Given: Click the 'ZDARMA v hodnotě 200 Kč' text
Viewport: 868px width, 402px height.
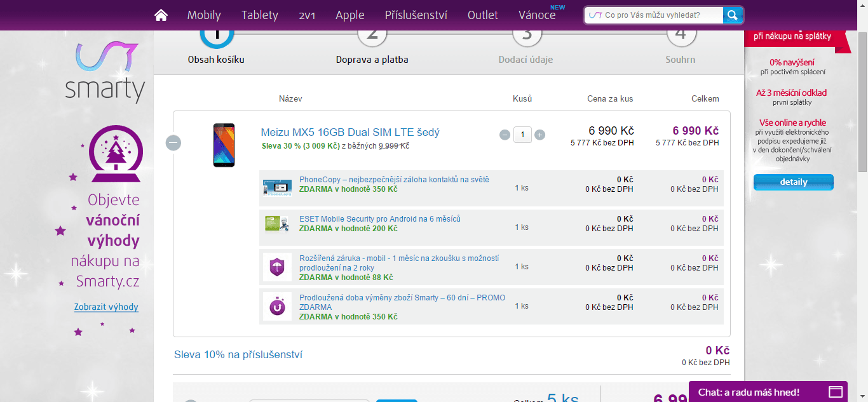Looking at the screenshot, I should (348, 229).
